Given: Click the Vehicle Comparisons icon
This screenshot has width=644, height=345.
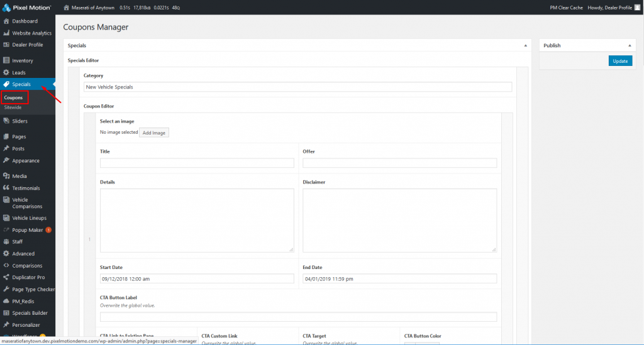Looking at the screenshot, I should pyautogui.click(x=6, y=200).
